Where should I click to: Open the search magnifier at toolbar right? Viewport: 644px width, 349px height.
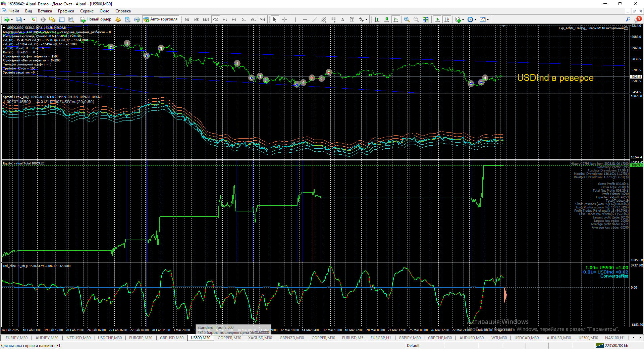click(x=628, y=19)
